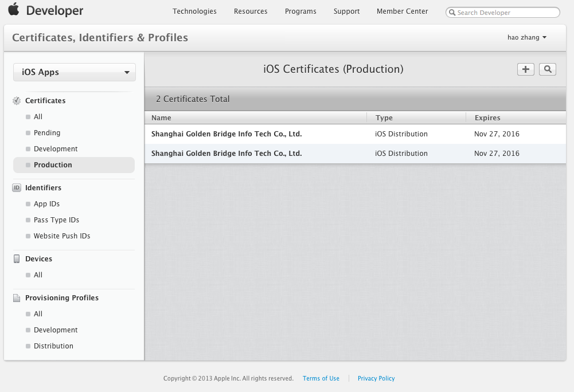Select Development under Certificates
This screenshot has height=392, width=574.
click(56, 149)
